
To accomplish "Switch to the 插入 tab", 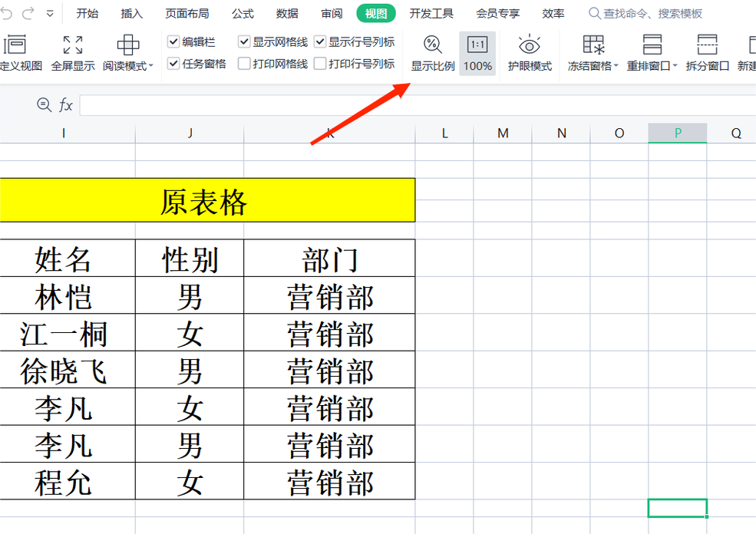I will pyautogui.click(x=131, y=14).
